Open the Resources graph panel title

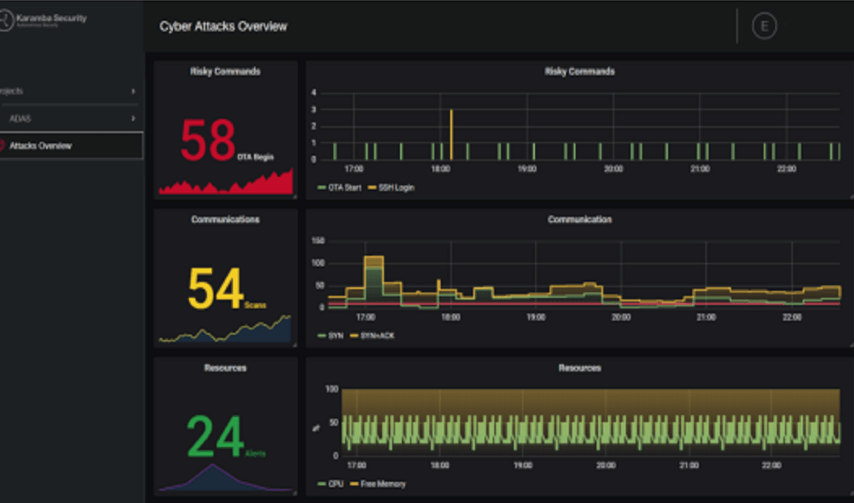[580, 368]
